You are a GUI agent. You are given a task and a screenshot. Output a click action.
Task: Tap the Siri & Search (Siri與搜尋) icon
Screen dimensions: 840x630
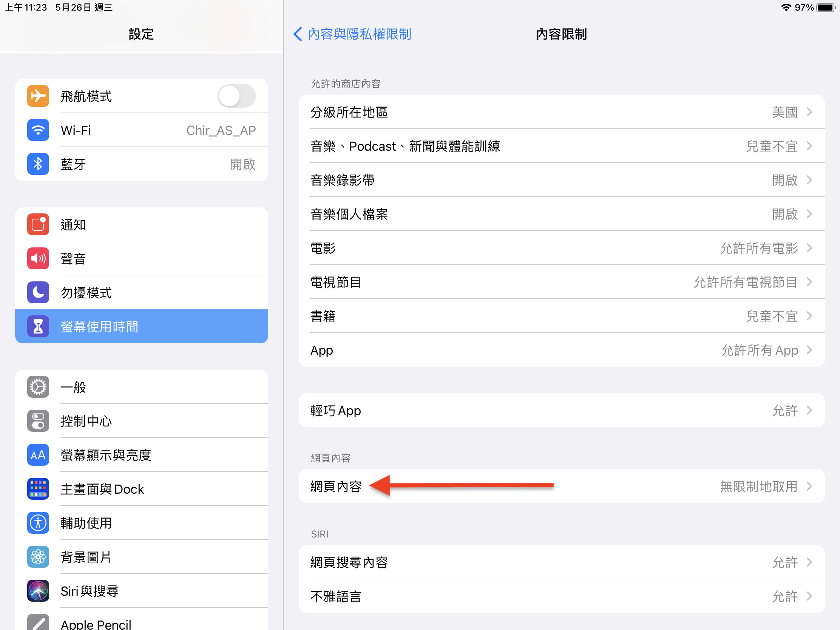tap(38, 591)
